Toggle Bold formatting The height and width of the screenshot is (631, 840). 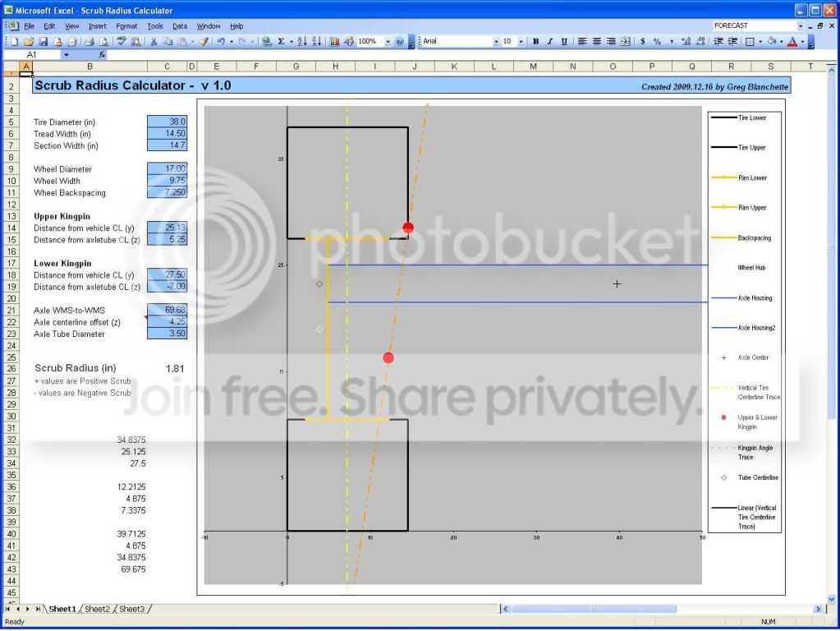pos(535,41)
